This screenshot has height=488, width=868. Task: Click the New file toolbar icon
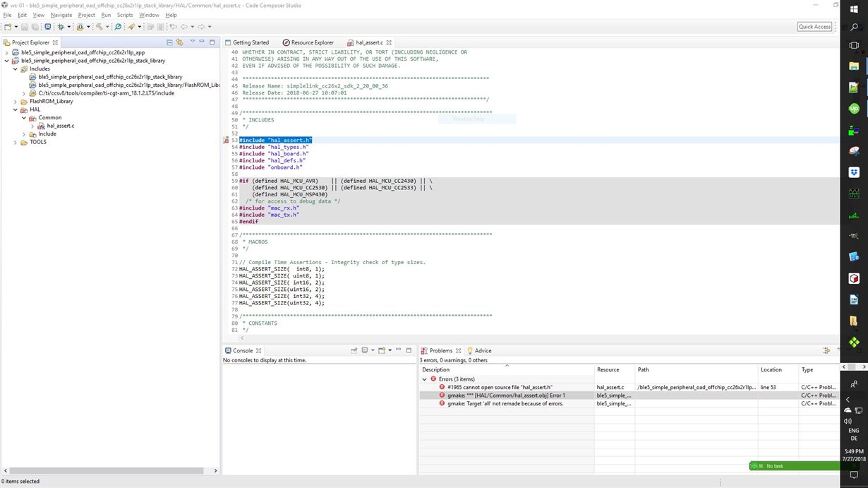click(x=7, y=27)
